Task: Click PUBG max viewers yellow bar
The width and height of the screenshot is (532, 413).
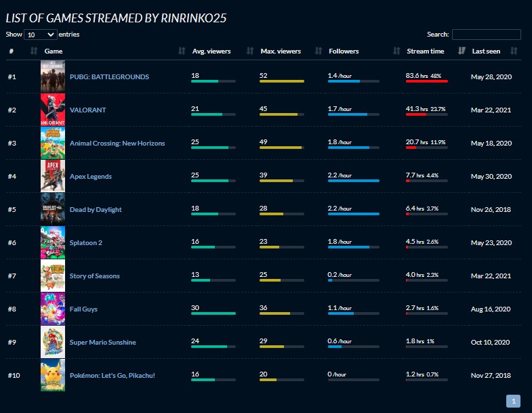Action: [282, 81]
